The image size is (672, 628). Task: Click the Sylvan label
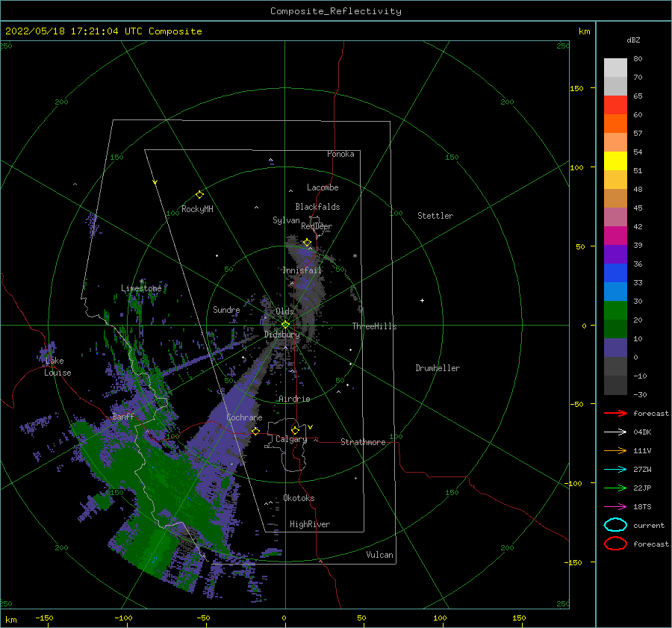[286, 220]
